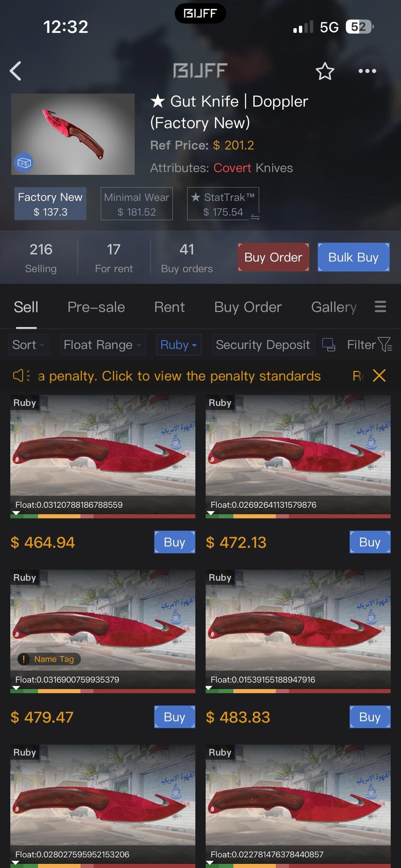The width and height of the screenshot is (401, 868).
Task: Expand the Float Range dropdown
Action: coord(102,345)
